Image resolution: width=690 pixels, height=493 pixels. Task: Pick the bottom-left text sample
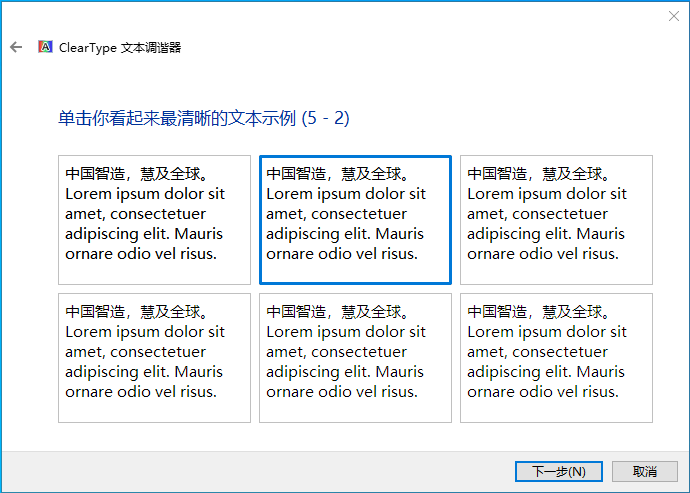[154, 357]
